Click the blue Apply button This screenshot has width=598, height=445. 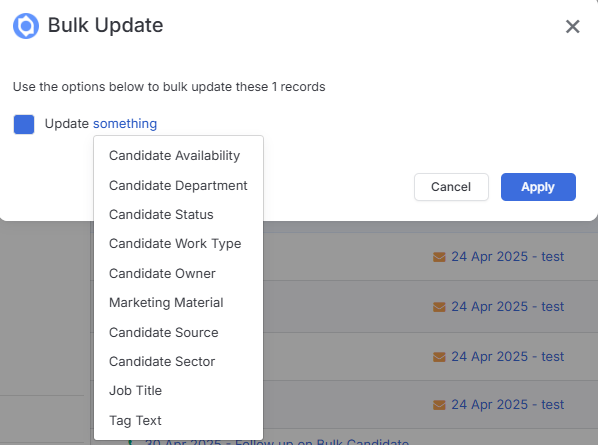[538, 187]
